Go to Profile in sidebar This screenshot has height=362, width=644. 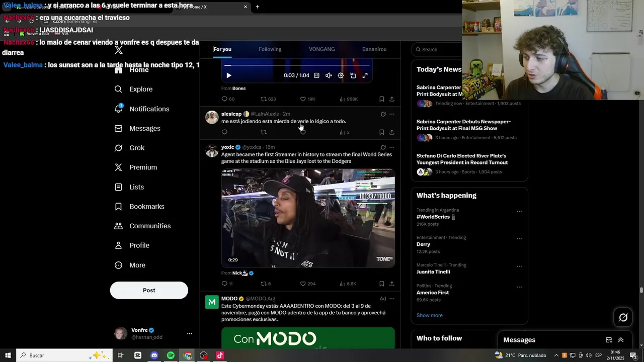(x=132, y=245)
